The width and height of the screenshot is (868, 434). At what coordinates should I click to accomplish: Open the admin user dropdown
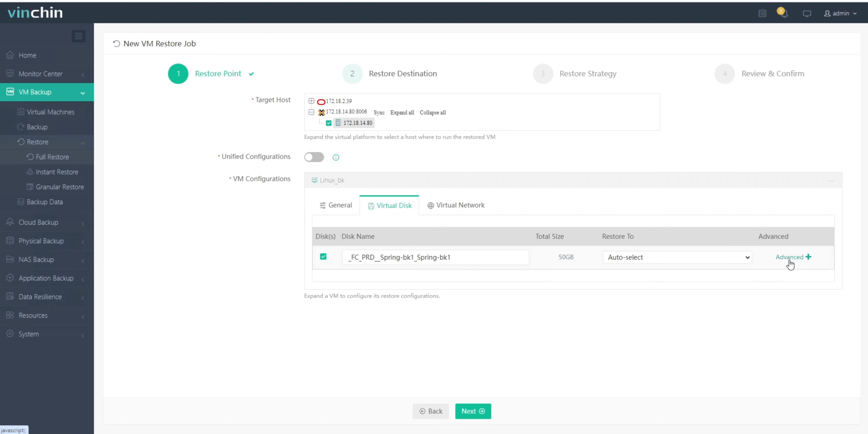click(x=840, y=14)
